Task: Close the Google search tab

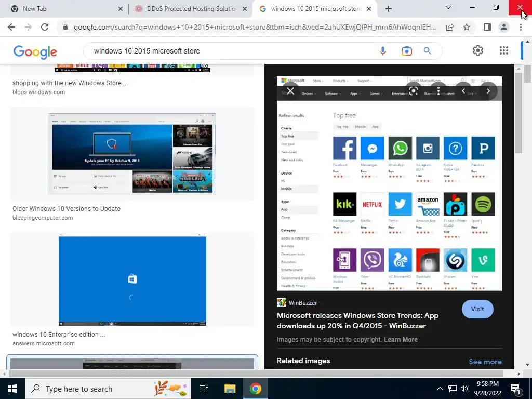Action: coord(369,9)
